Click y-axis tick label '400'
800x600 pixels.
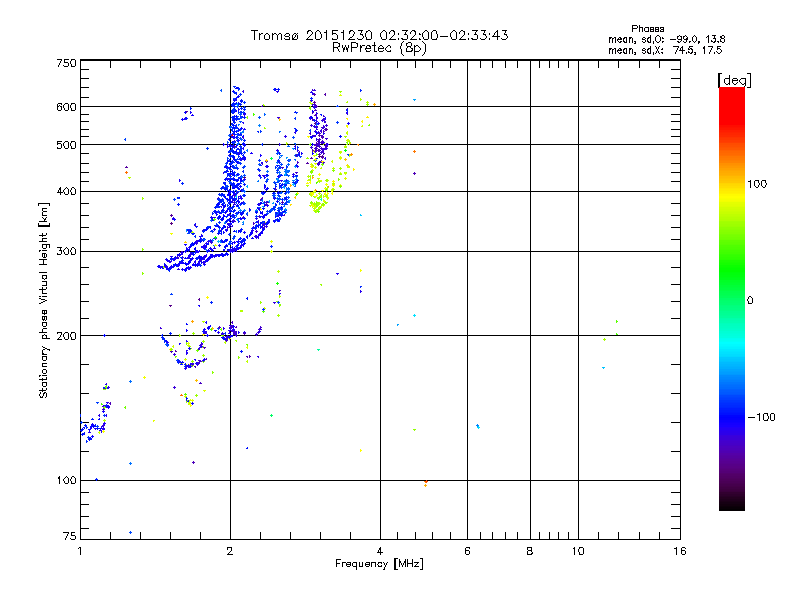point(66,192)
